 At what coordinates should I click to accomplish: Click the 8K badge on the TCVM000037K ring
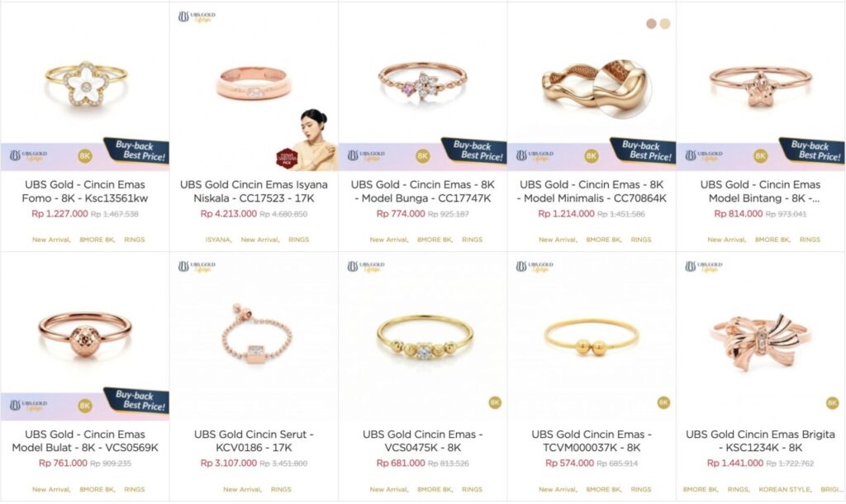(x=663, y=402)
